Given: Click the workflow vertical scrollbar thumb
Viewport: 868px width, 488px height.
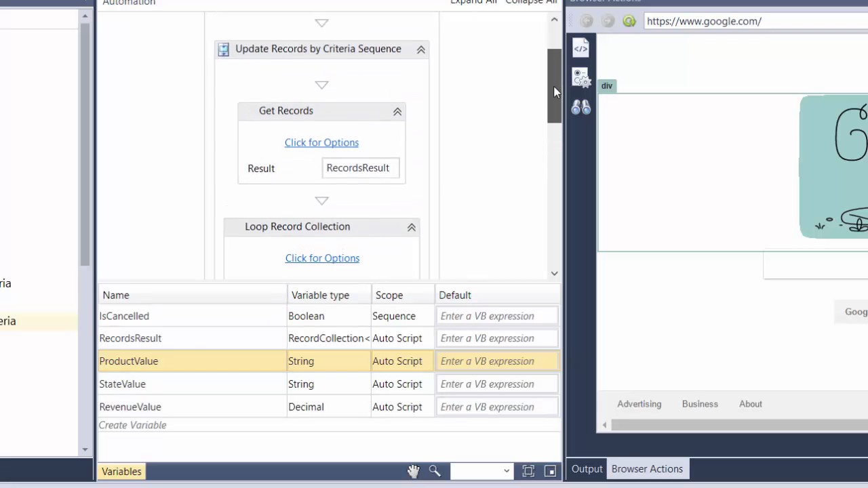Looking at the screenshot, I should [554, 86].
